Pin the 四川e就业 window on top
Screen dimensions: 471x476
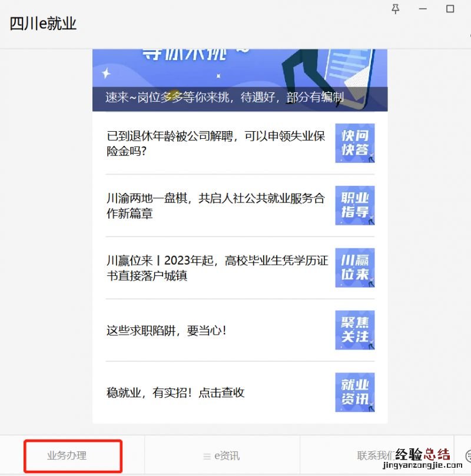395,9
